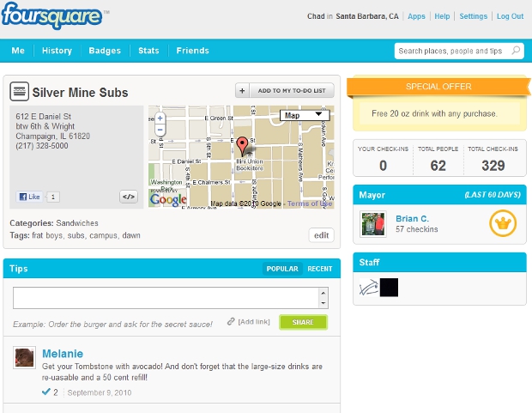532x413 pixels.
Task: Click the tip box scroll down arrow
Action: [323, 303]
